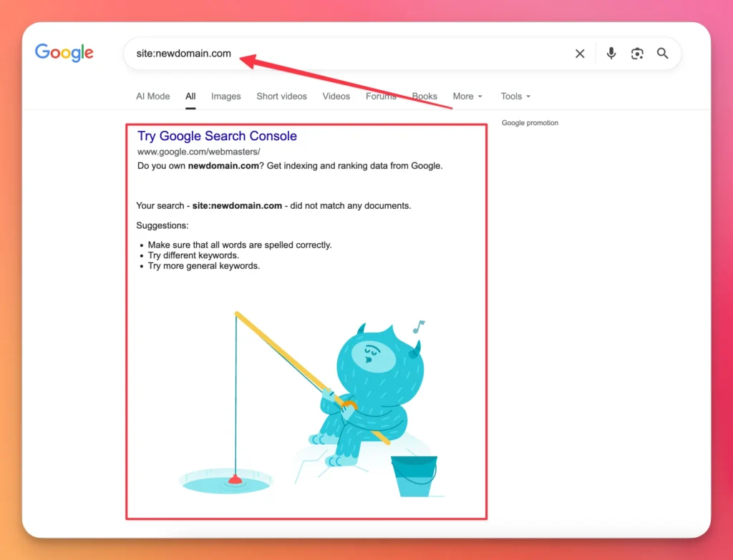The width and height of the screenshot is (733, 560).
Task: Click the "Do you own newdomain.com?" snippet text
Action: (x=289, y=166)
